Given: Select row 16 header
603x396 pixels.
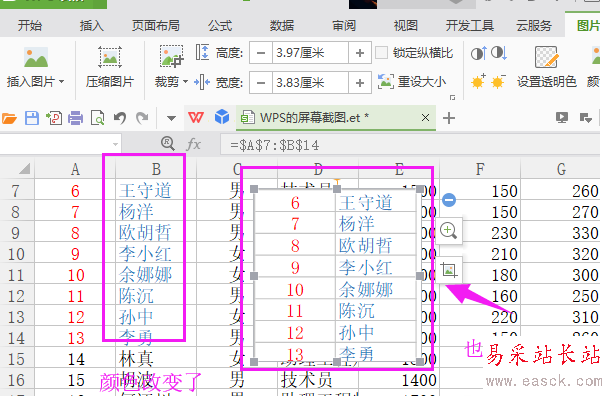Looking at the screenshot, I should [x=17, y=380].
